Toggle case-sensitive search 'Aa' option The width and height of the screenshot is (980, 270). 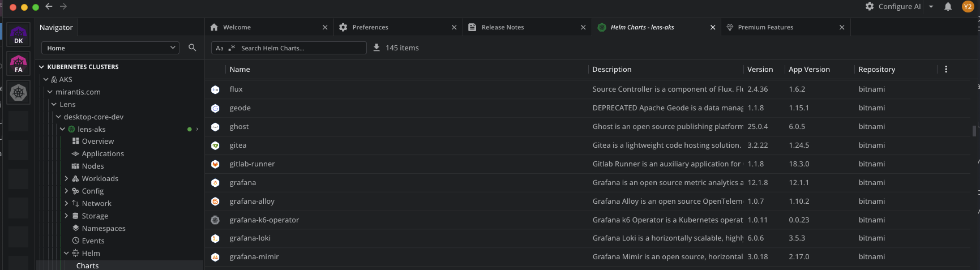click(220, 48)
